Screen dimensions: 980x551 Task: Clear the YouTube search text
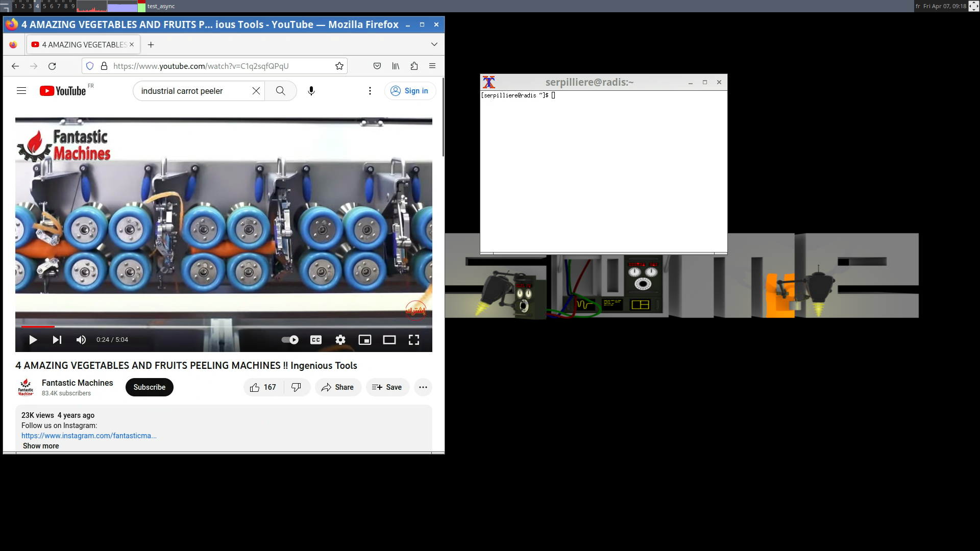pos(256,91)
